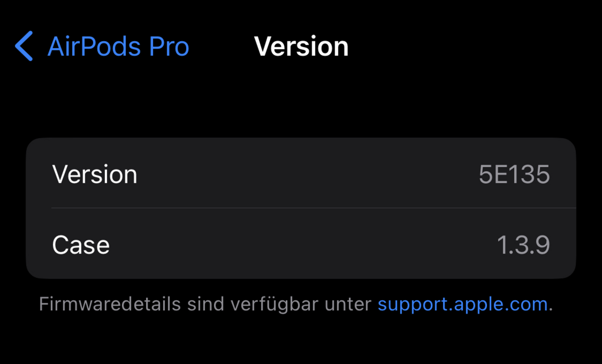Tap the Case row label
The height and width of the screenshot is (364, 602).
[x=81, y=245]
